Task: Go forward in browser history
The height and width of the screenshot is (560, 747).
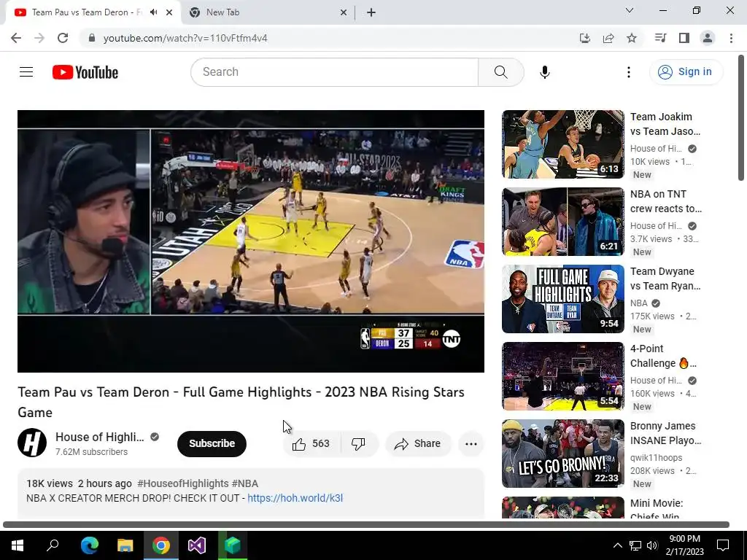Action: coord(39,38)
